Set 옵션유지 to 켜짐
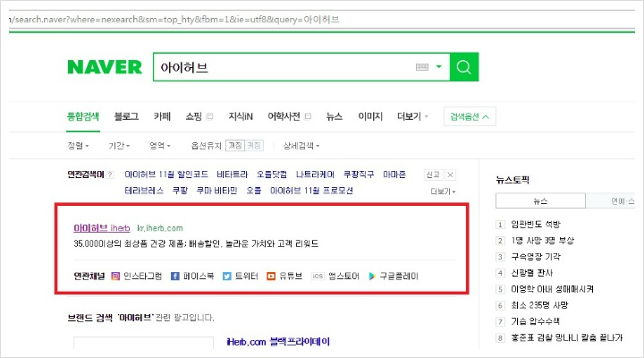644x358 pixels. 254,146
